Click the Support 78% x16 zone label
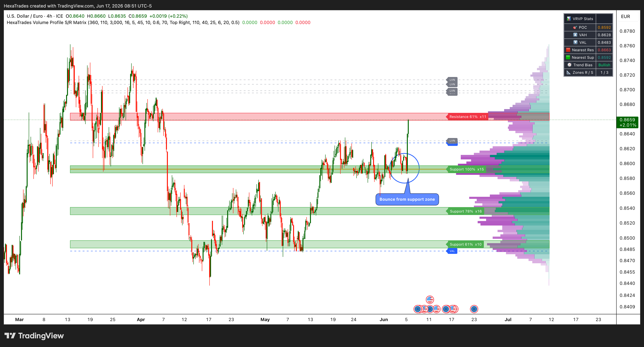 point(465,211)
